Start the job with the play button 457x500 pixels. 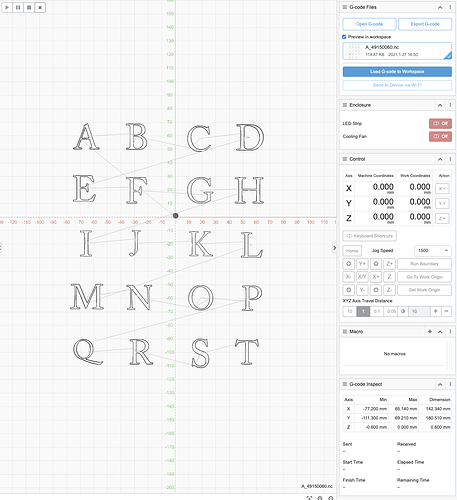[7, 7]
